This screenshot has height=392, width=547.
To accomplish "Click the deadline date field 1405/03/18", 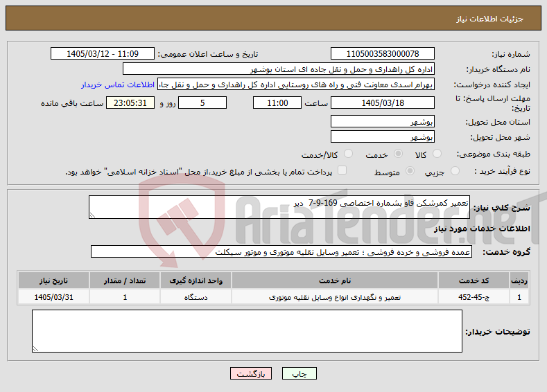I will (382, 103).
